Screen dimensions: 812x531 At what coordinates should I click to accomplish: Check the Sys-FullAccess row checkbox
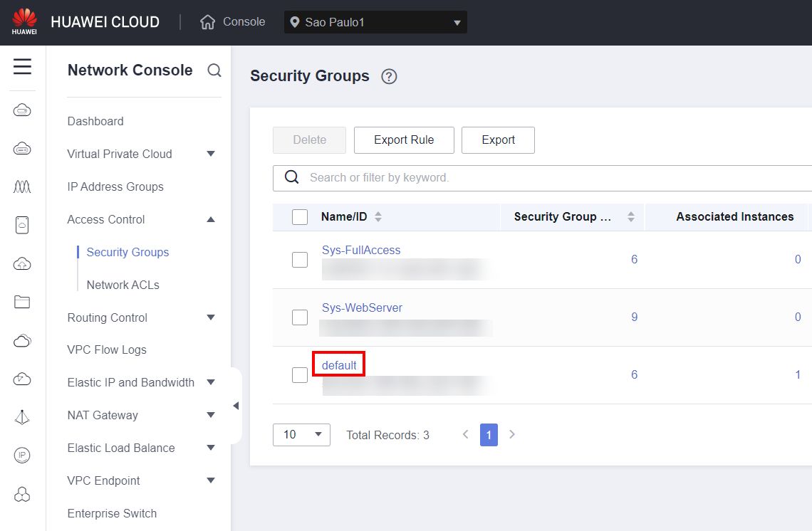click(x=299, y=259)
